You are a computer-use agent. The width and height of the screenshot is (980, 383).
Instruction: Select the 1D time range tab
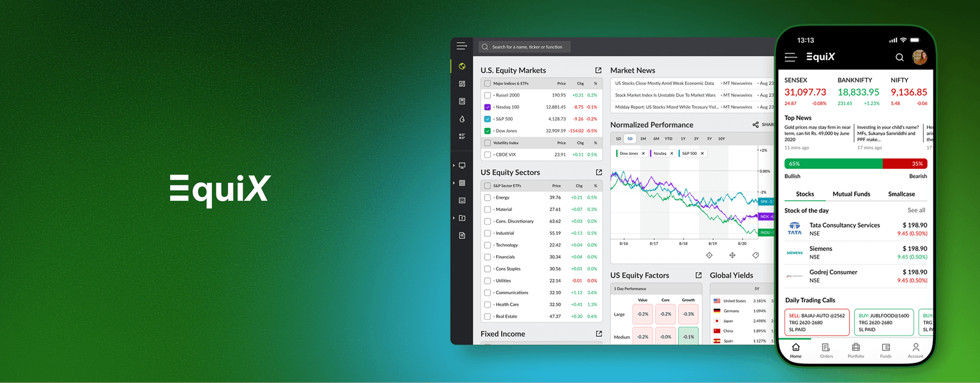pyautogui.click(x=619, y=139)
